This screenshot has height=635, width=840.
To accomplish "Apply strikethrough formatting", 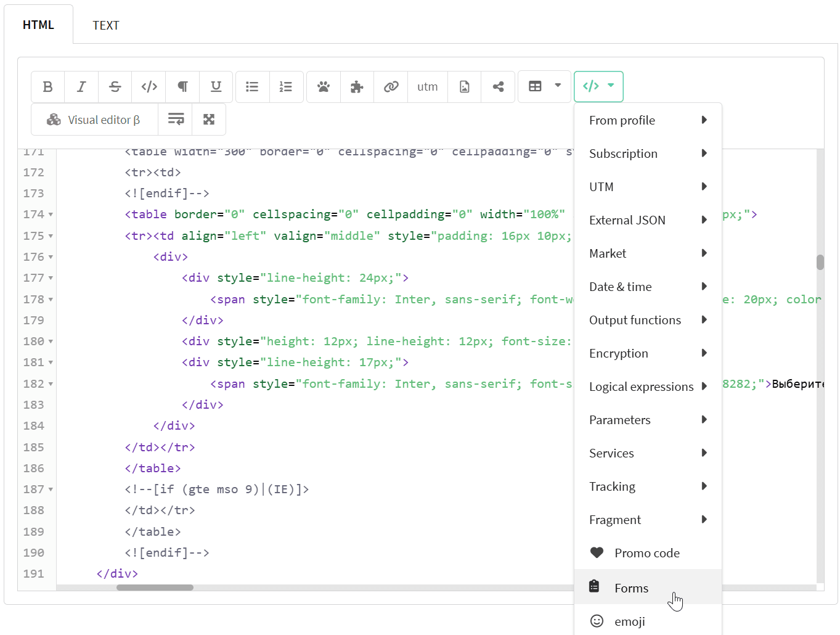I will [x=115, y=86].
